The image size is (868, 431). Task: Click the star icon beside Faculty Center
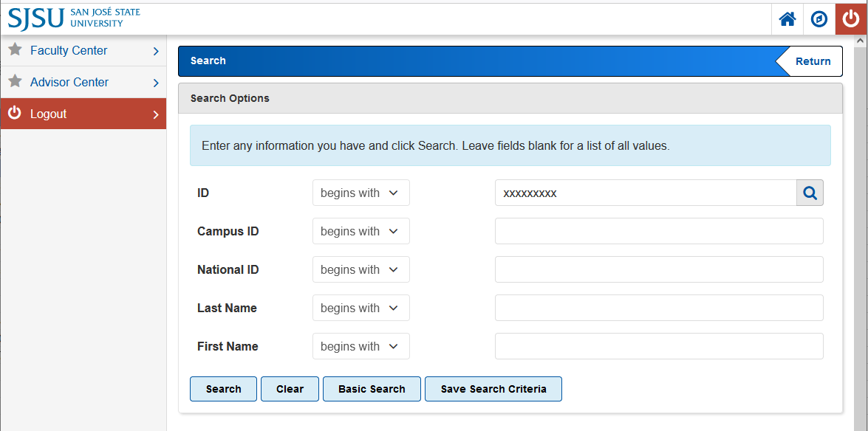[14, 50]
